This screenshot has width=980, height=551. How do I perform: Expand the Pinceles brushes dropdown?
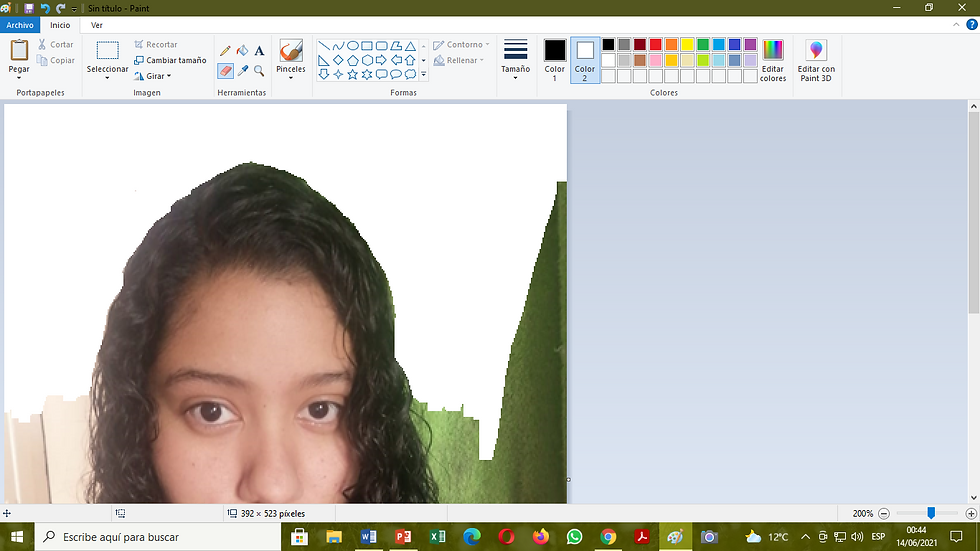tap(291, 77)
